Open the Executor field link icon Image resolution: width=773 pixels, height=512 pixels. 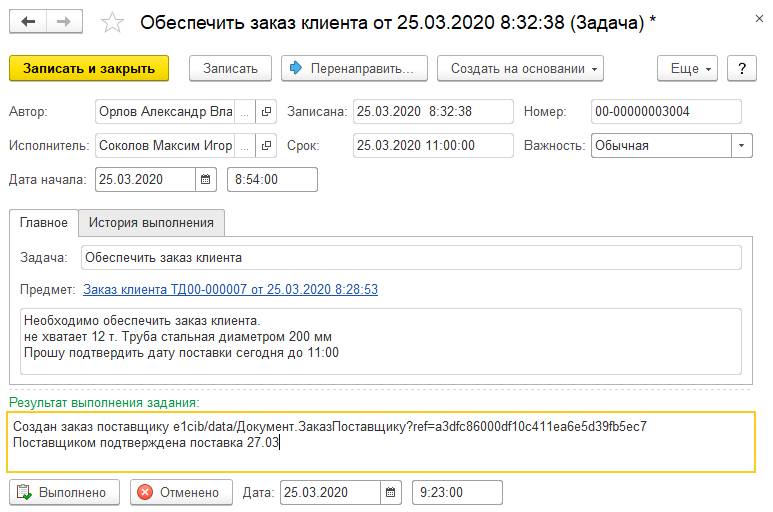tap(266, 146)
